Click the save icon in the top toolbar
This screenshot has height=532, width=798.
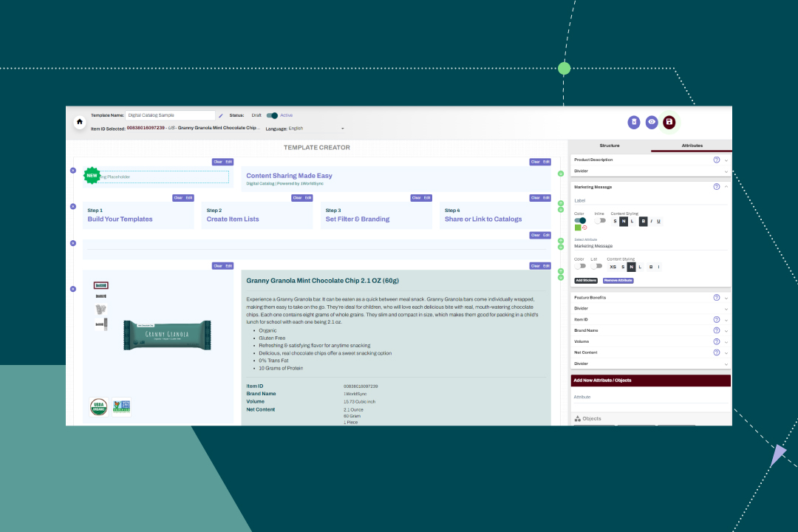pyautogui.click(x=669, y=122)
